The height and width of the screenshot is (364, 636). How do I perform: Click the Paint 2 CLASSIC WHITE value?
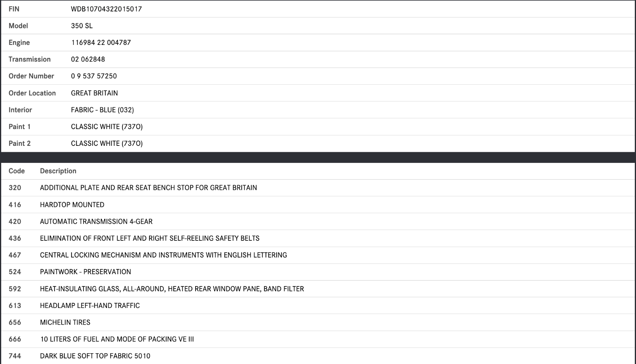point(107,143)
